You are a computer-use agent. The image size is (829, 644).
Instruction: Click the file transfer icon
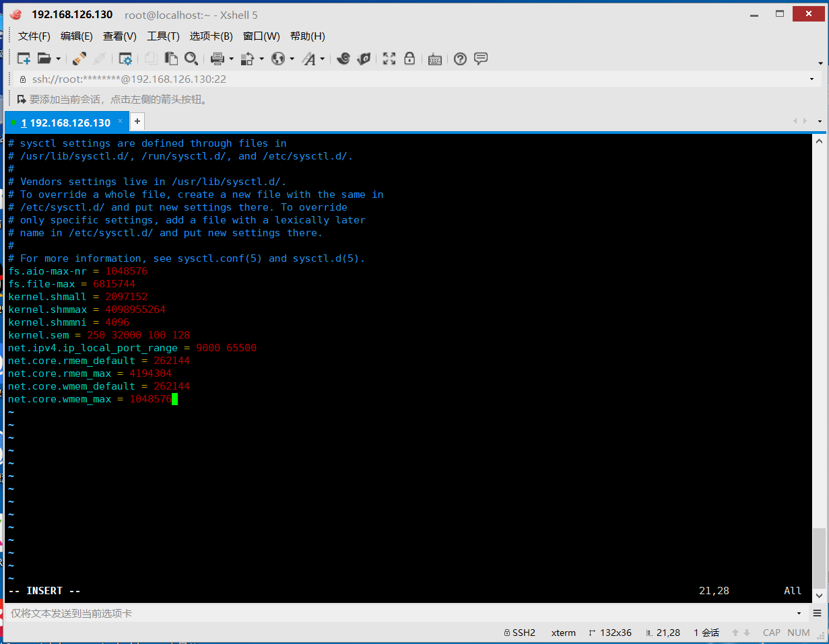248,59
